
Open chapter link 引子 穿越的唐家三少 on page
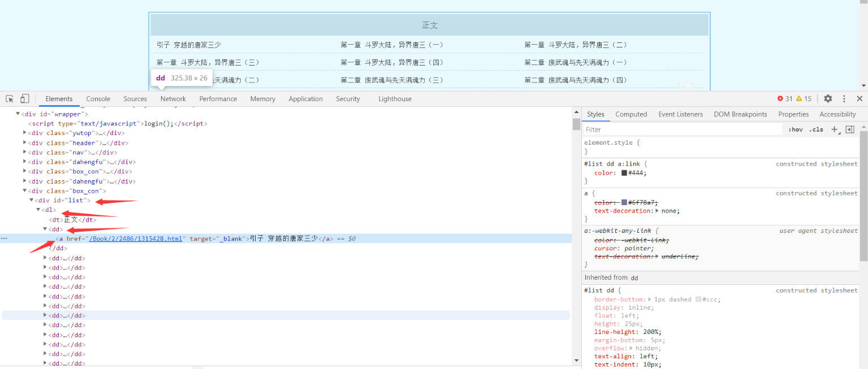pyautogui.click(x=189, y=45)
